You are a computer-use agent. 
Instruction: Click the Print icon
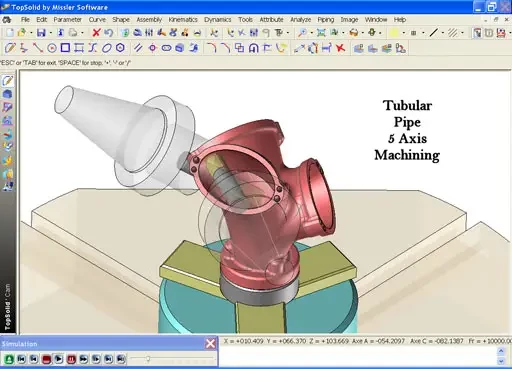[x=73, y=33]
